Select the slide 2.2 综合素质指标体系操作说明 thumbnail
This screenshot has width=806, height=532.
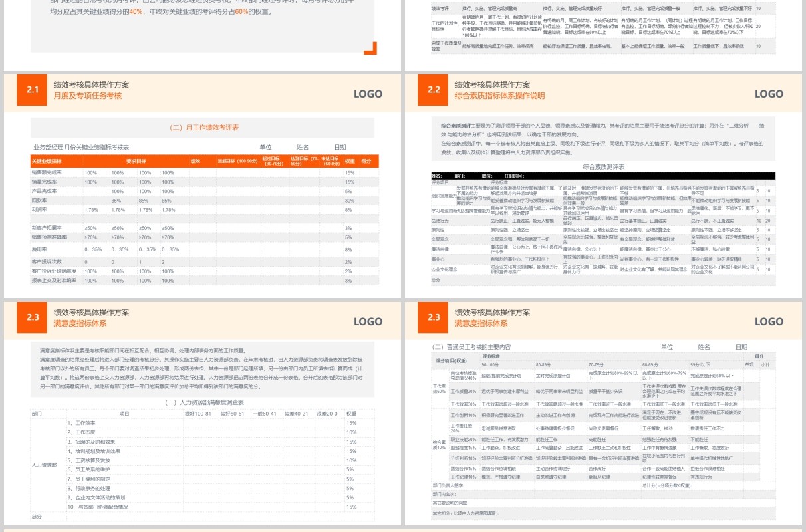tap(604, 186)
